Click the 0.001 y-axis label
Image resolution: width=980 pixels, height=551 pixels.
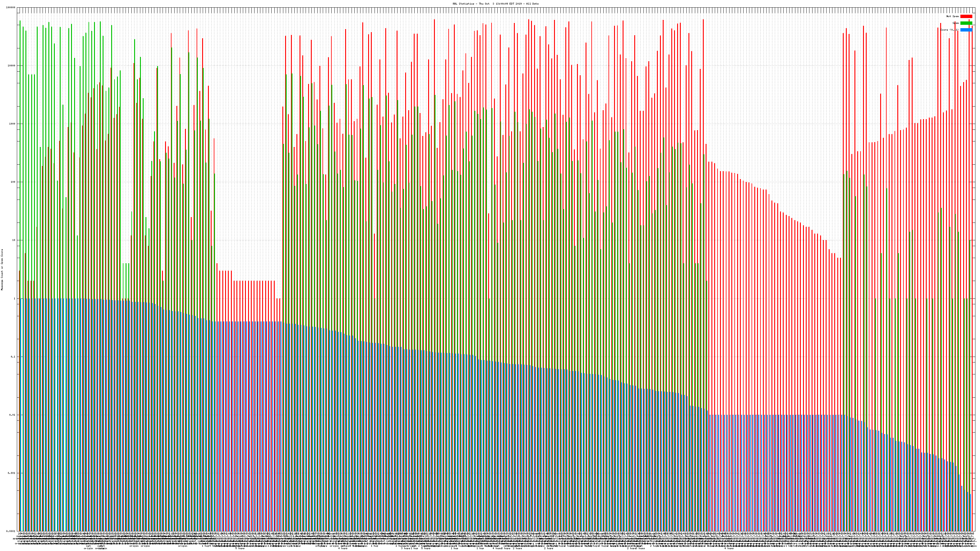(12, 473)
